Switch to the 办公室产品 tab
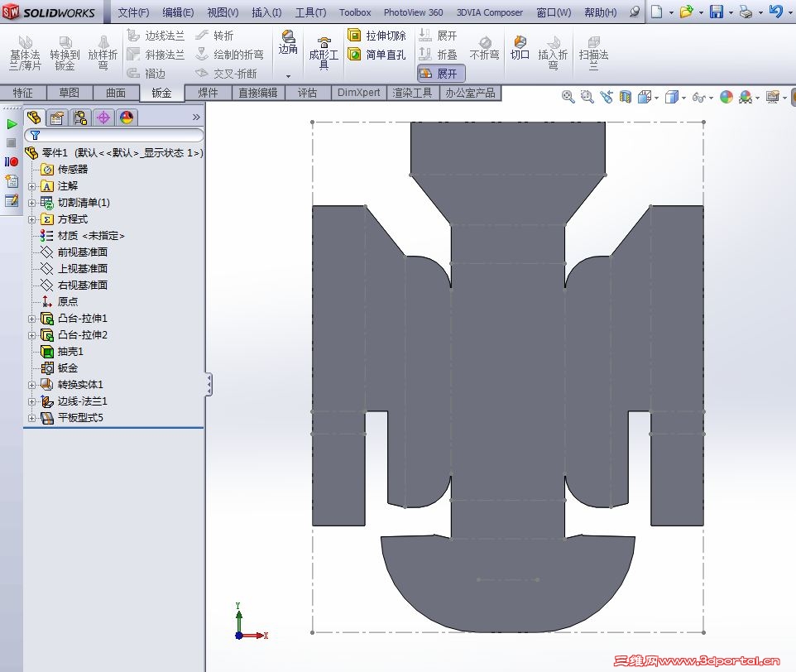The image size is (796, 672). click(470, 93)
